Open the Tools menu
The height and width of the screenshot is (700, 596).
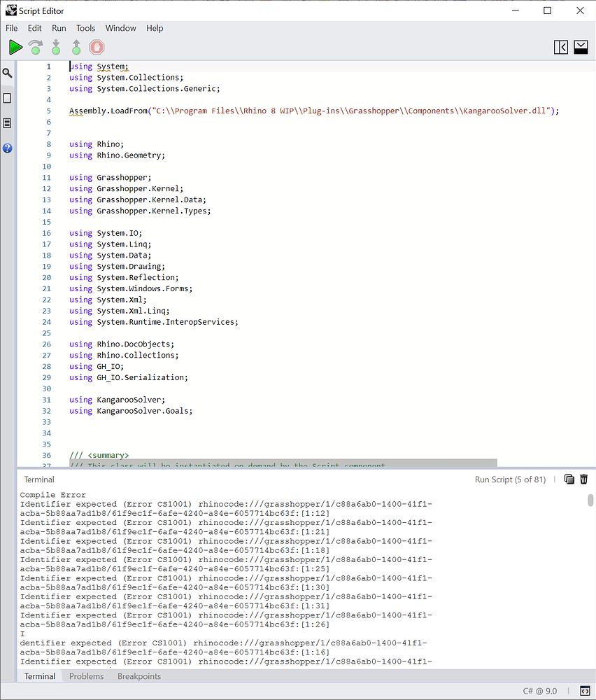pos(85,28)
